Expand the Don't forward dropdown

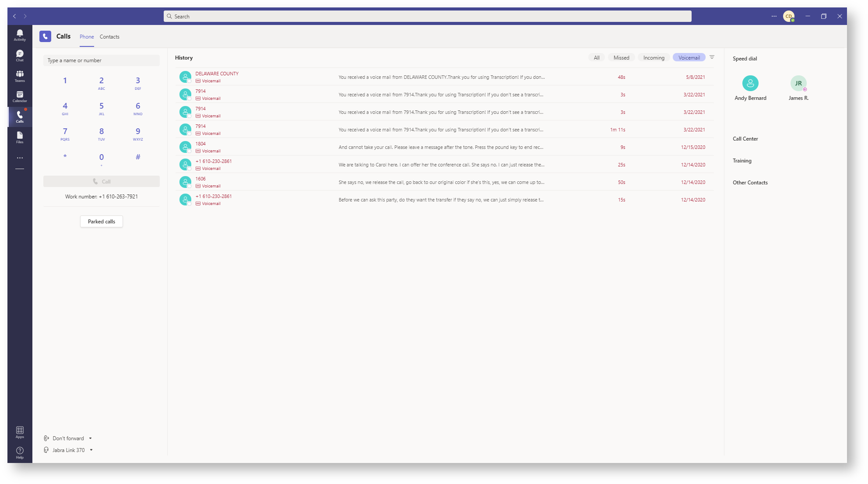pyautogui.click(x=91, y=438)
